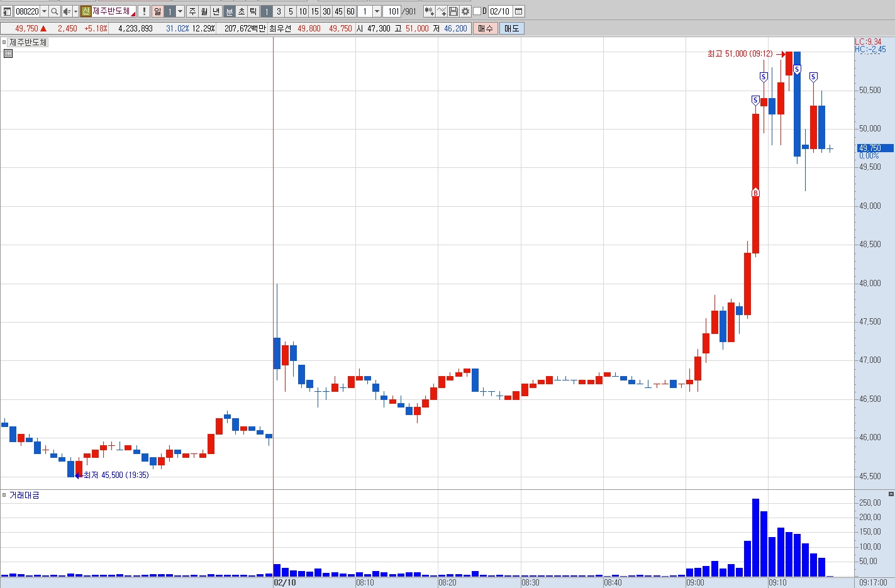Click the speaker sound alert icon

[x=67, y=11]
